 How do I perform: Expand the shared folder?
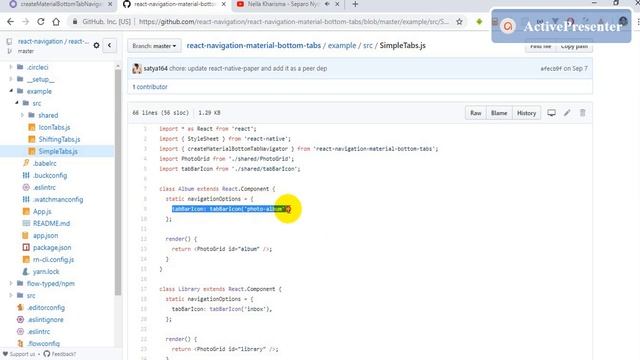tap(22, 115)
